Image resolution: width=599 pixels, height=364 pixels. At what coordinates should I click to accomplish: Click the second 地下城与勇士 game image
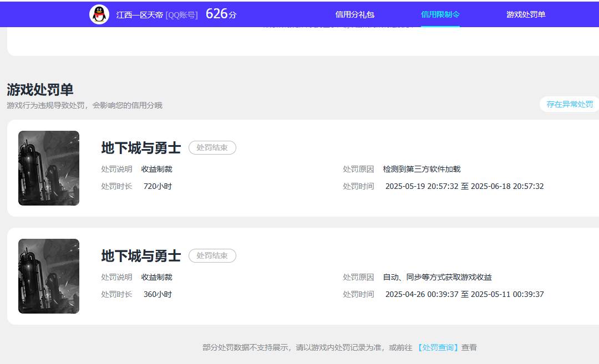click(x=49, y=275)
